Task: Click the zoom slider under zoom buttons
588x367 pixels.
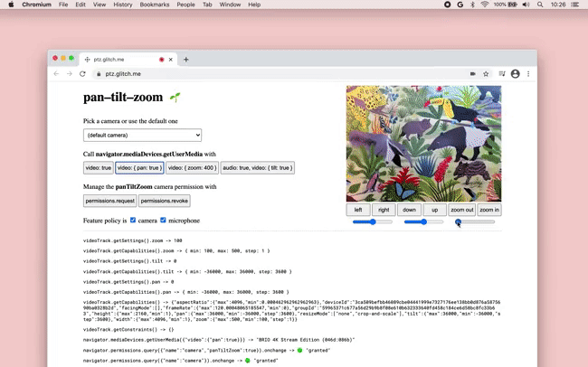Action: (476, 221)
